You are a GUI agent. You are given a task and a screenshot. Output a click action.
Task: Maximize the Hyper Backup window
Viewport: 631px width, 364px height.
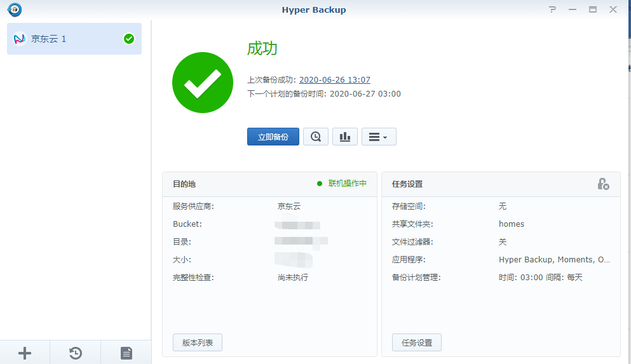tap(593, 10)
